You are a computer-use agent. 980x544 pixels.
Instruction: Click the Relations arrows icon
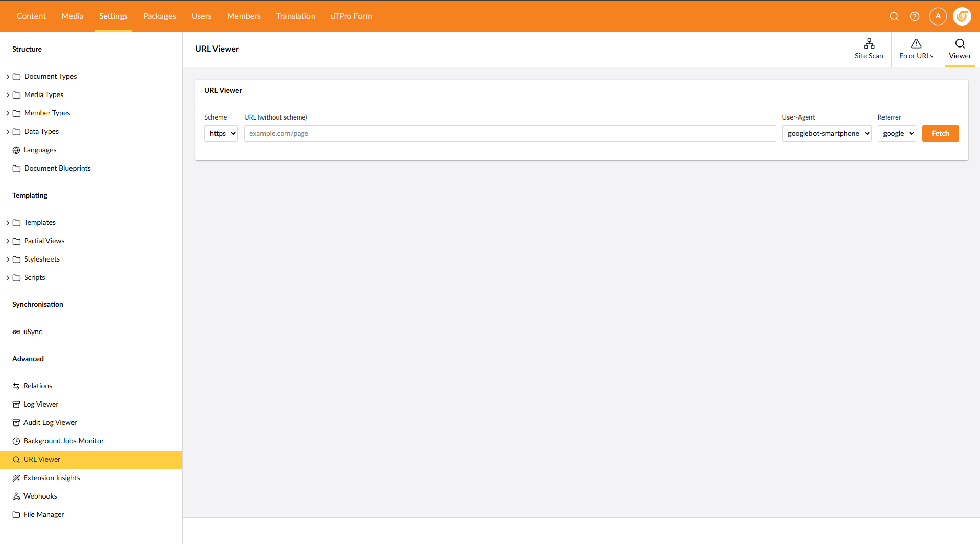click(16, 386)
